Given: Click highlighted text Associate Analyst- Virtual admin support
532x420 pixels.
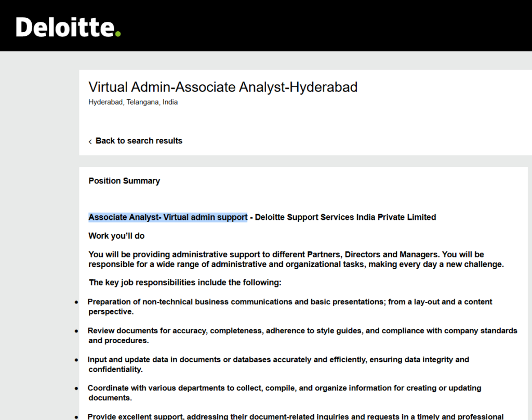Looking at the screenshot, I should [168, 217].
